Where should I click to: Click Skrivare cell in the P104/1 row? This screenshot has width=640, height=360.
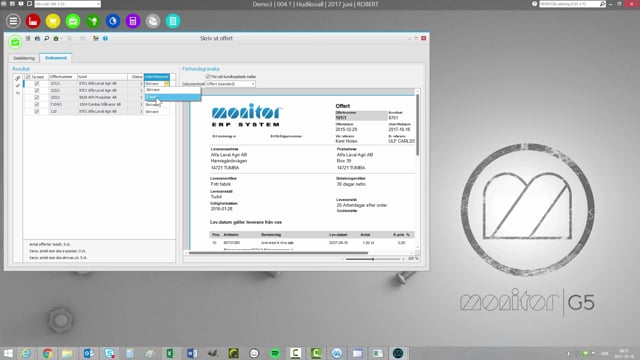157,104
